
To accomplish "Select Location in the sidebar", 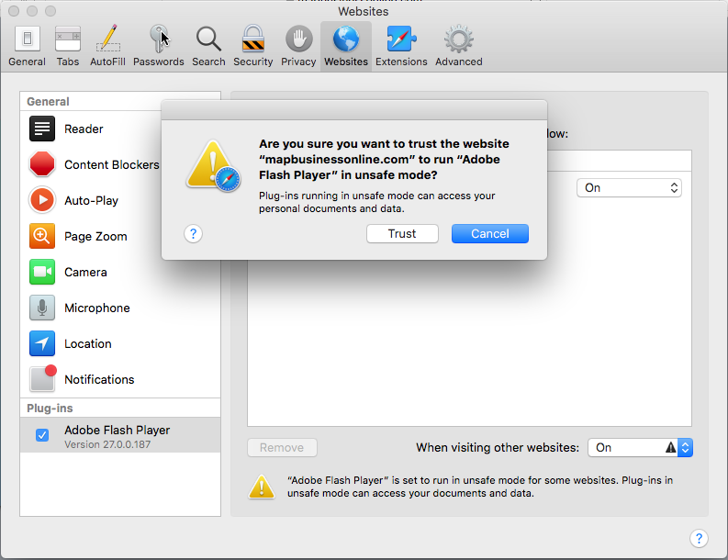I will pos(119,343).
